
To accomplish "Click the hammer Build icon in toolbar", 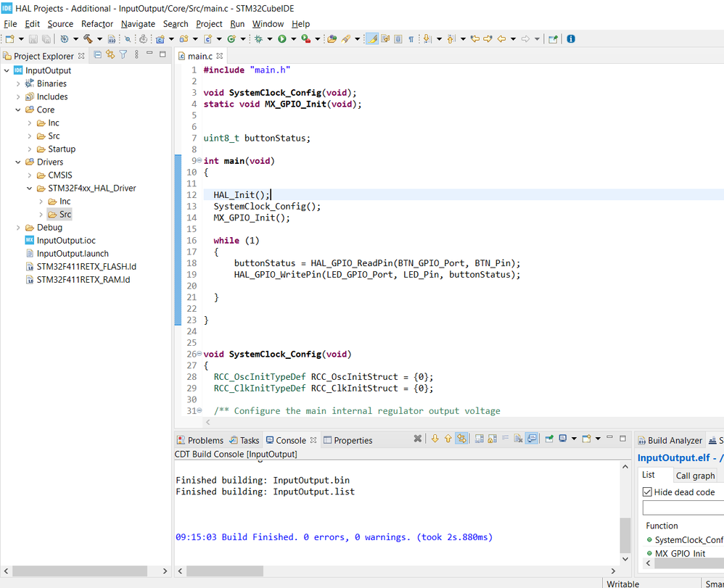I will [87, 39].
